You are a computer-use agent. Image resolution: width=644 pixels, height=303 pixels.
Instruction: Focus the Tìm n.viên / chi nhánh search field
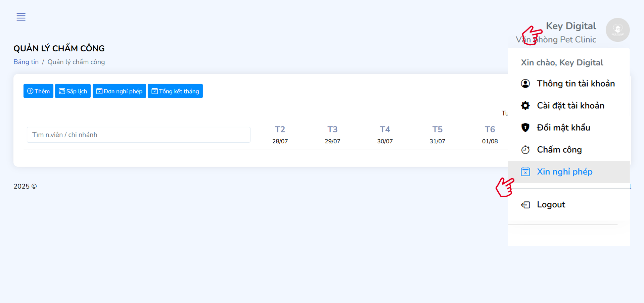pos(138,135)
